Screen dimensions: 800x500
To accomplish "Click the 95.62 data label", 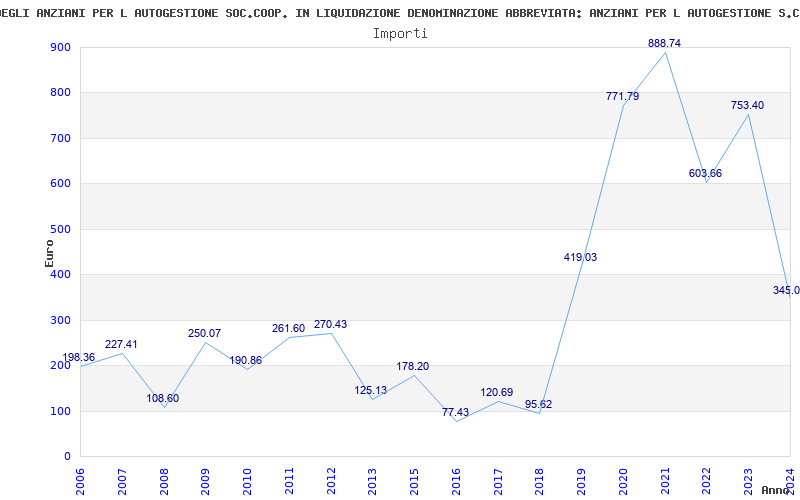I will pos(538,405).
